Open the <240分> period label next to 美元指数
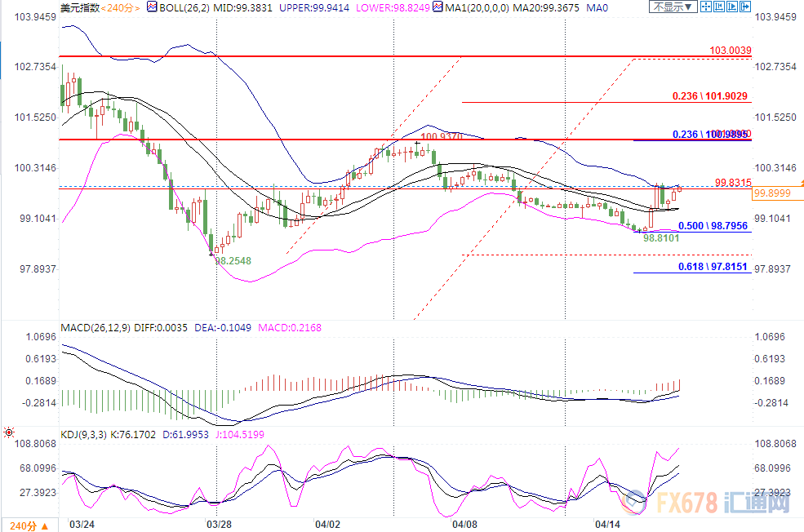The image size is (804, 532). pos(121,7)
